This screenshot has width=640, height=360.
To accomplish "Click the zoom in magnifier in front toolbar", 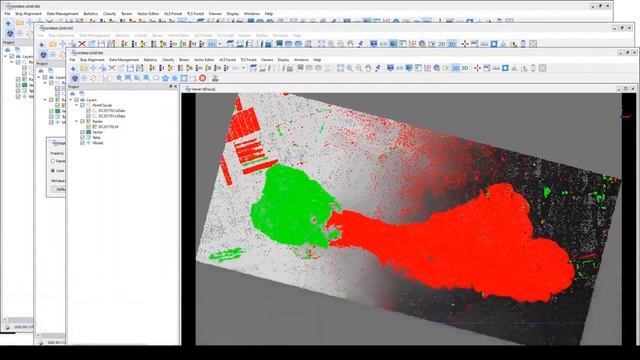I will (350, 69).
